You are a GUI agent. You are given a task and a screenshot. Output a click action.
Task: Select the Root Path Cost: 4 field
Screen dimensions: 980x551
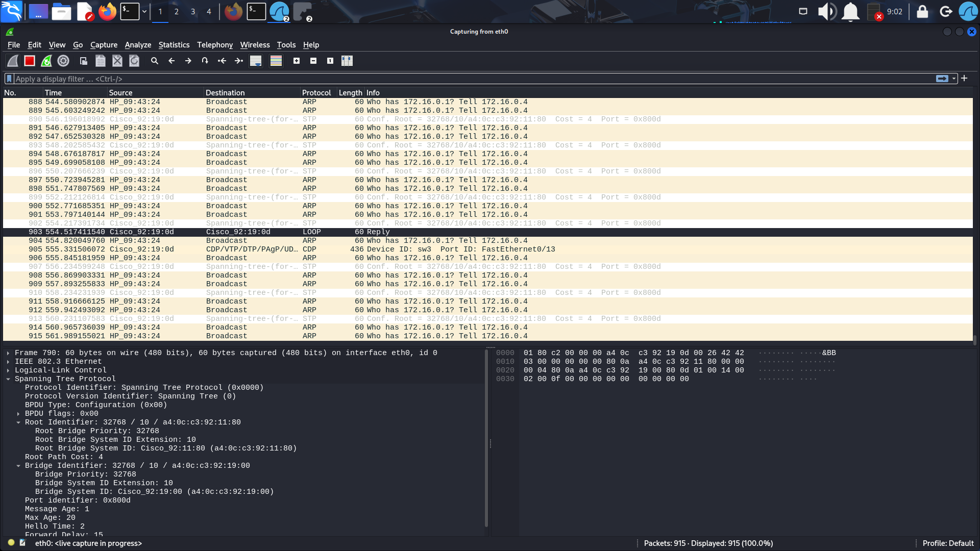64,457
